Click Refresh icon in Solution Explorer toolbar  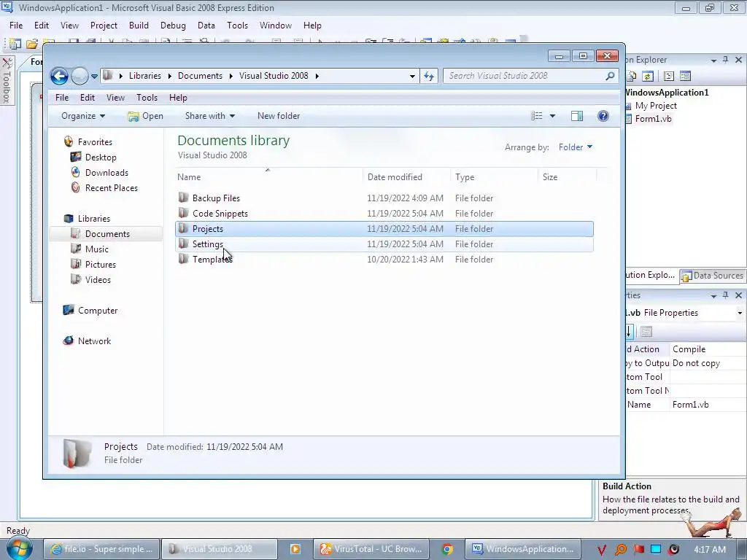click(x=648, y=76)
